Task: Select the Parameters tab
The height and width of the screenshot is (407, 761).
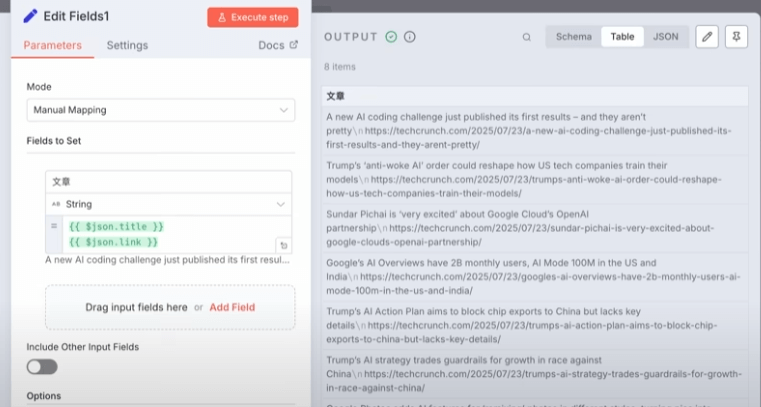Action: [52, 45]
